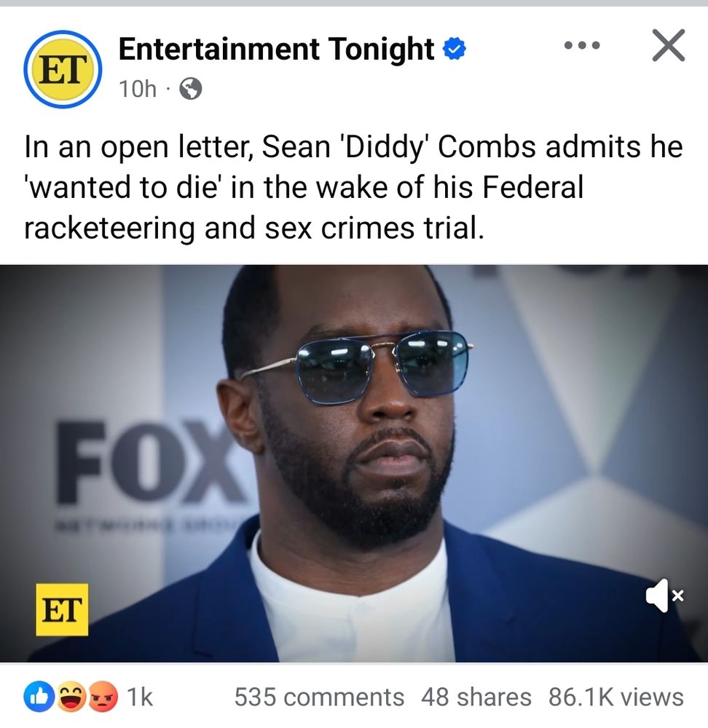Screen dimensions: 708x728
Task: Click the 86.1K views count
Action: 616,697
